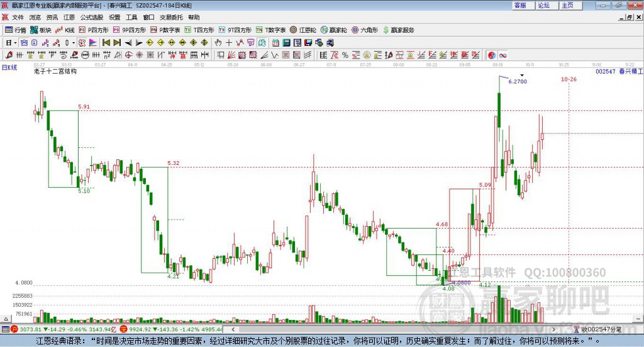Open the 文件 menu
The height and width of the screenshot is (347, 644).
[18, 17]
